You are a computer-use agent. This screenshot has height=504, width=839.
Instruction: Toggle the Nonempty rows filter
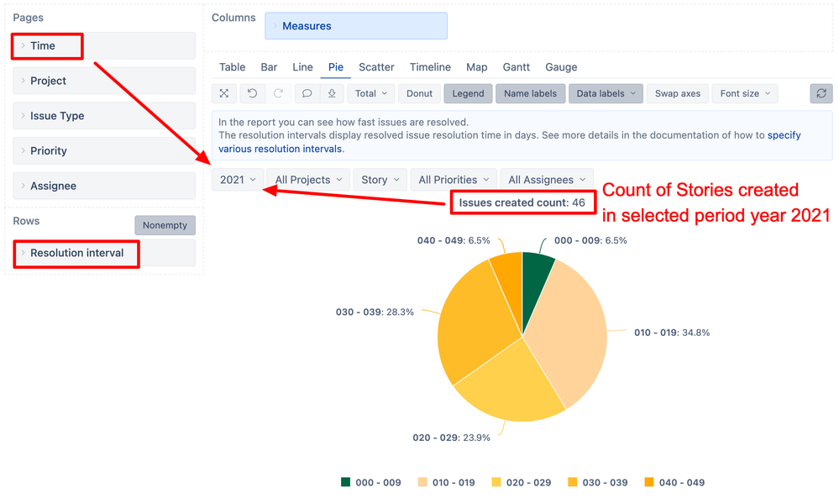pos(165,225)
